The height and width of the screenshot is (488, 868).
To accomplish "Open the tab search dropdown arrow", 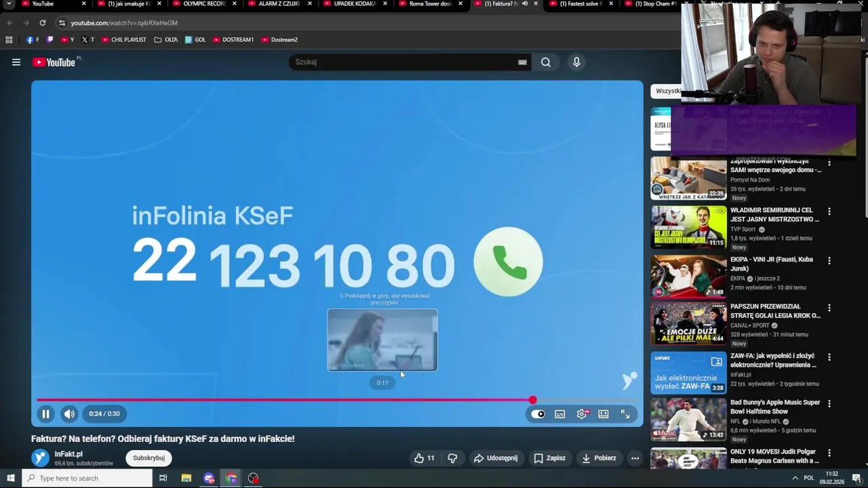I will pyautogui.click(x=8, y=4).
